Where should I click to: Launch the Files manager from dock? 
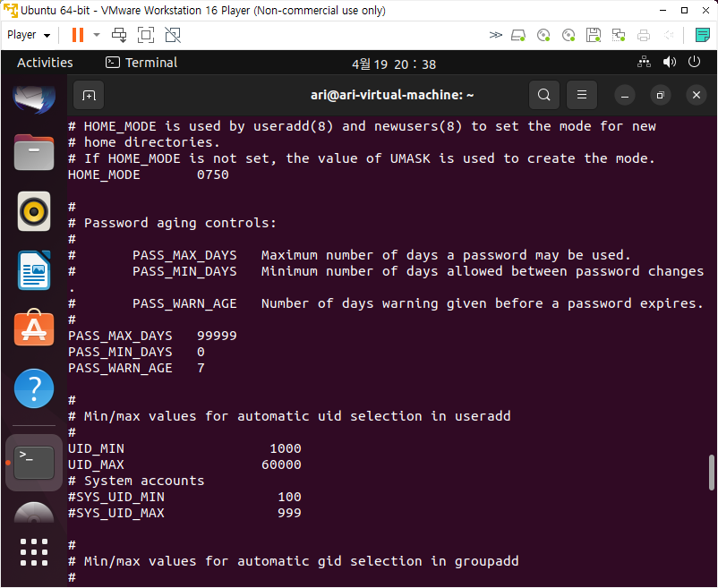tap(34, 153)
